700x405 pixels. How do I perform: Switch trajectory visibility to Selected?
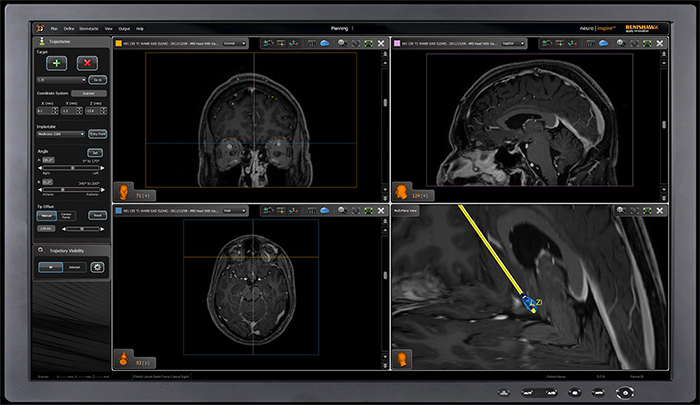click(76, 268)
